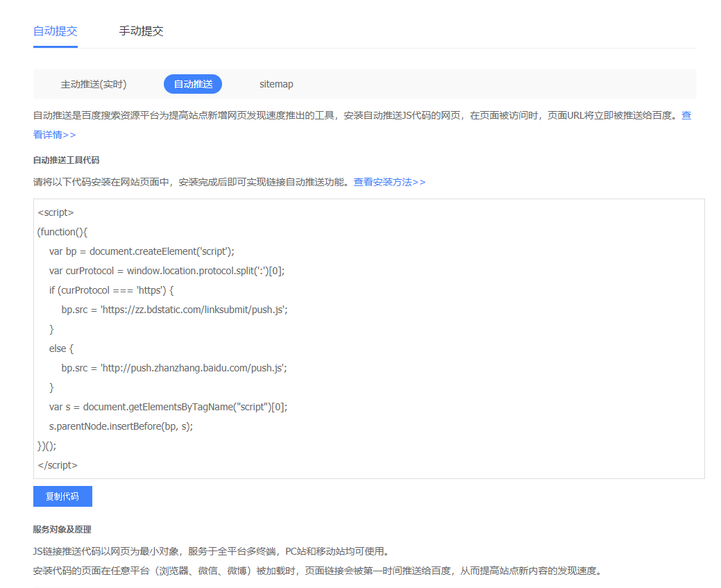Open the 查看详情>> link
Viewport: 721px width, 588px height.
pos(54,135)
